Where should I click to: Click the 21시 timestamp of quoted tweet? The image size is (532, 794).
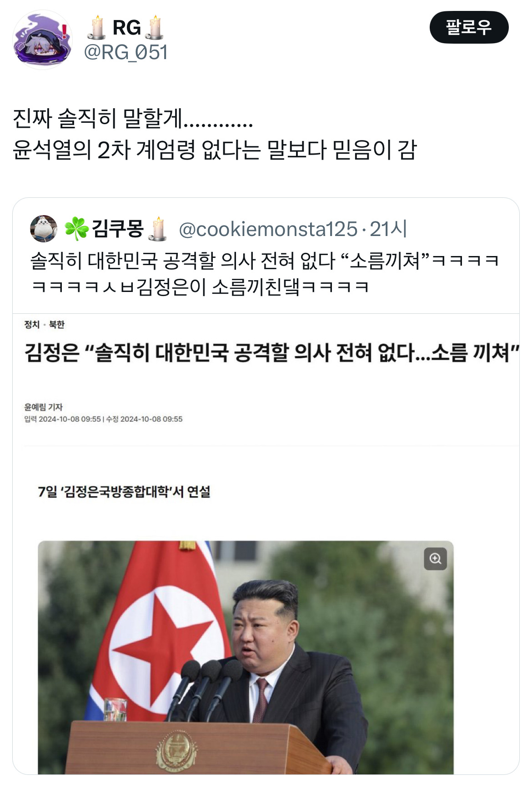[x=388, y=229]
